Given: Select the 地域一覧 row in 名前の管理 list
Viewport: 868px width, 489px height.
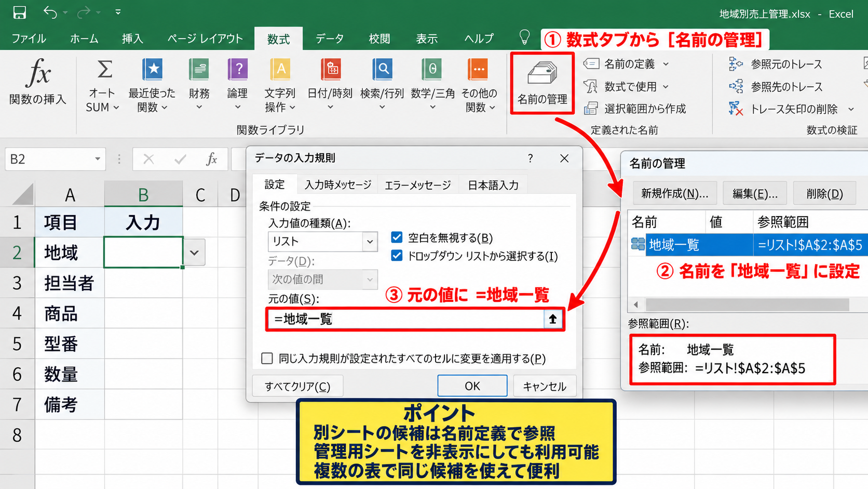Looking at the screenshot, I should tap(748, 244).
